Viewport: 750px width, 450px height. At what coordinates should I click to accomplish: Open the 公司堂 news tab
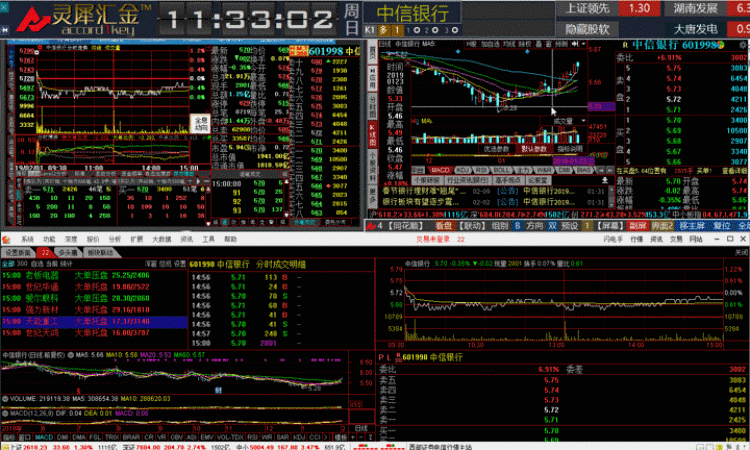pyautogui.click(x=538, y=180)
